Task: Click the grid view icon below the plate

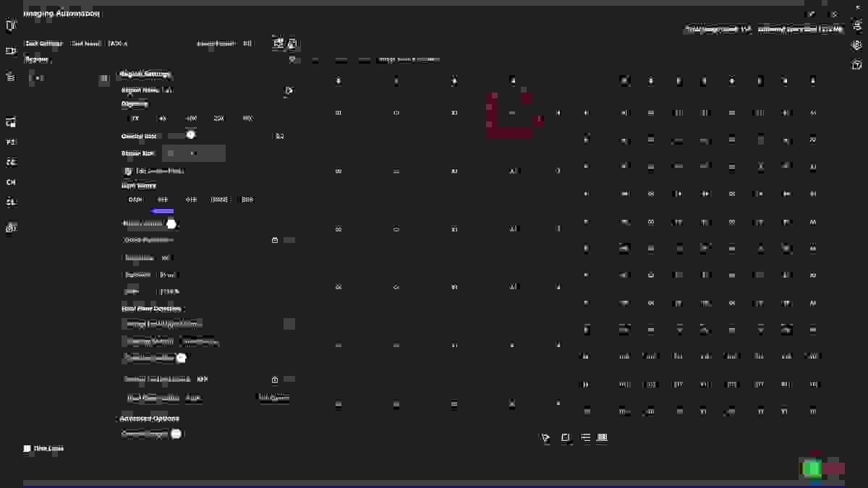Action: [603, 437]
